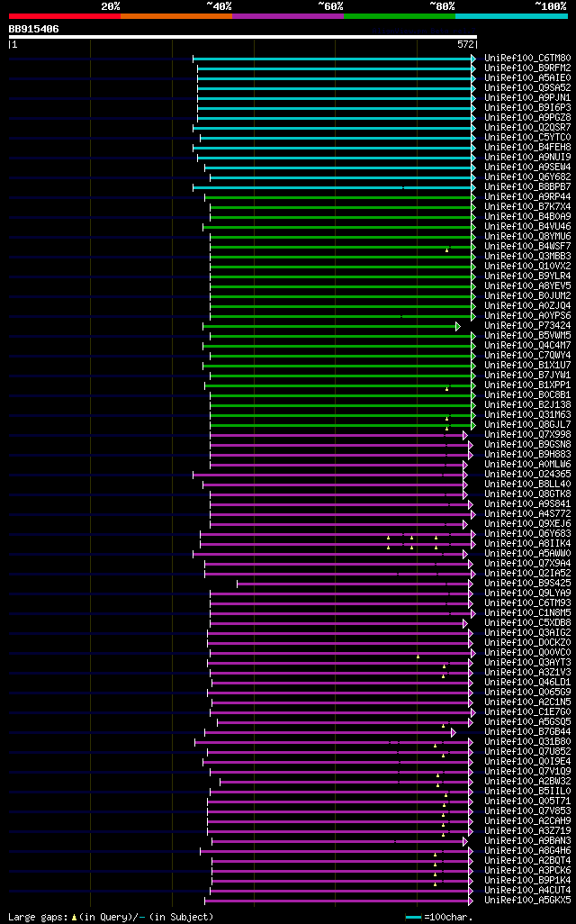Select the UniRef100_A9NUI9 entry

pos(527,158)
